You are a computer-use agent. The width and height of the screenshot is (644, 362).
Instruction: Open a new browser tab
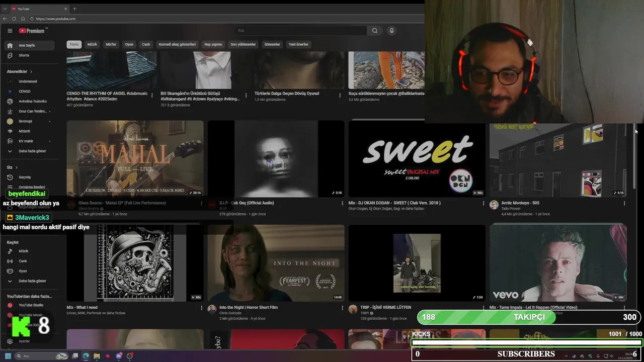(74, 9)
